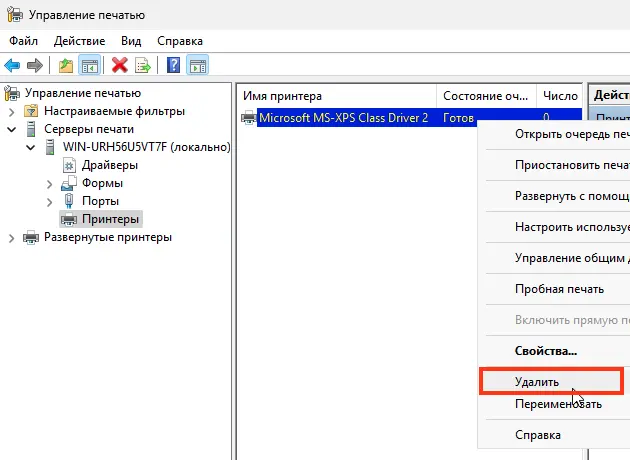The height and width of the screenshot is (460, 630).
Task: Select WIN-URH56U5VT7F (локально) label
Action: pyautogui.click(x=147, y=147)
